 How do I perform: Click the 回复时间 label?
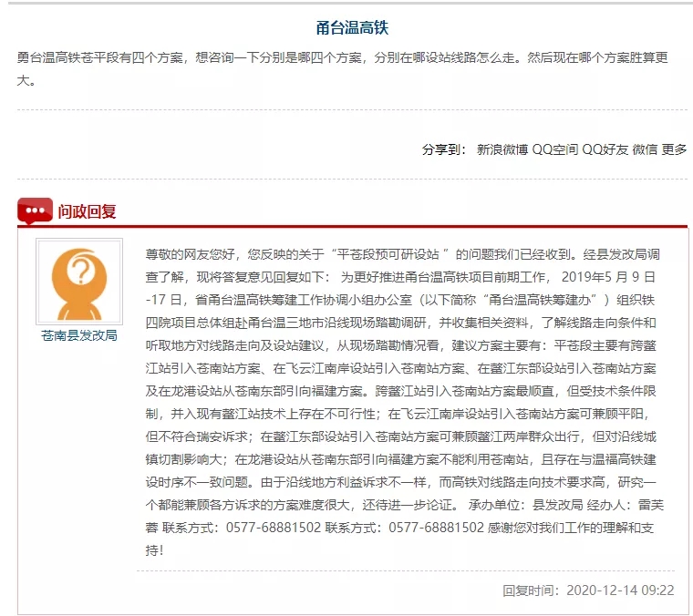tap(532, 590)
